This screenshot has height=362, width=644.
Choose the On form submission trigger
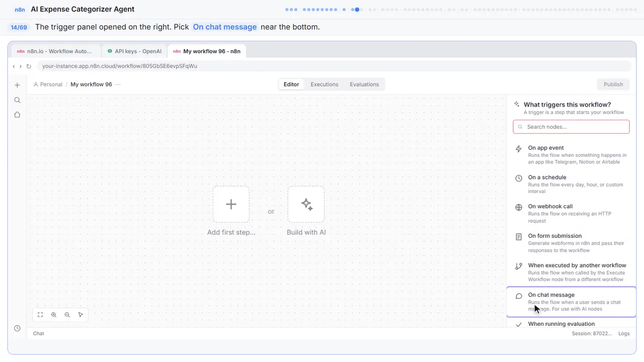tap(571, 243)
